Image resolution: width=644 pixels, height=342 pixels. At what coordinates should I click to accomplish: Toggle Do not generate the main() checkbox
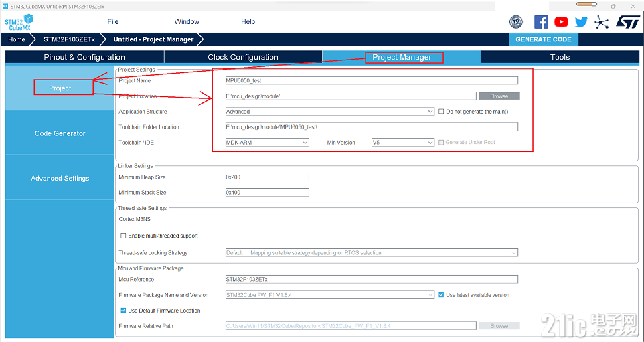coord(441,112)
